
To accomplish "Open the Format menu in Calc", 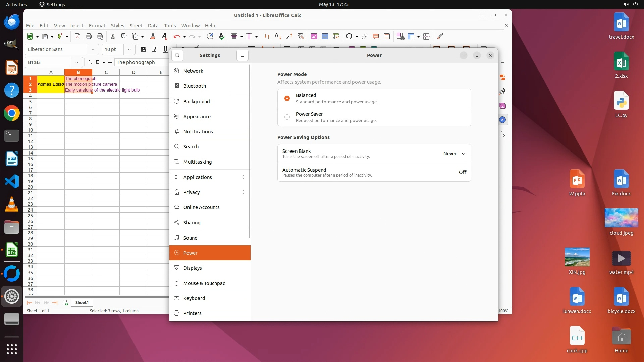I will 97,26.
